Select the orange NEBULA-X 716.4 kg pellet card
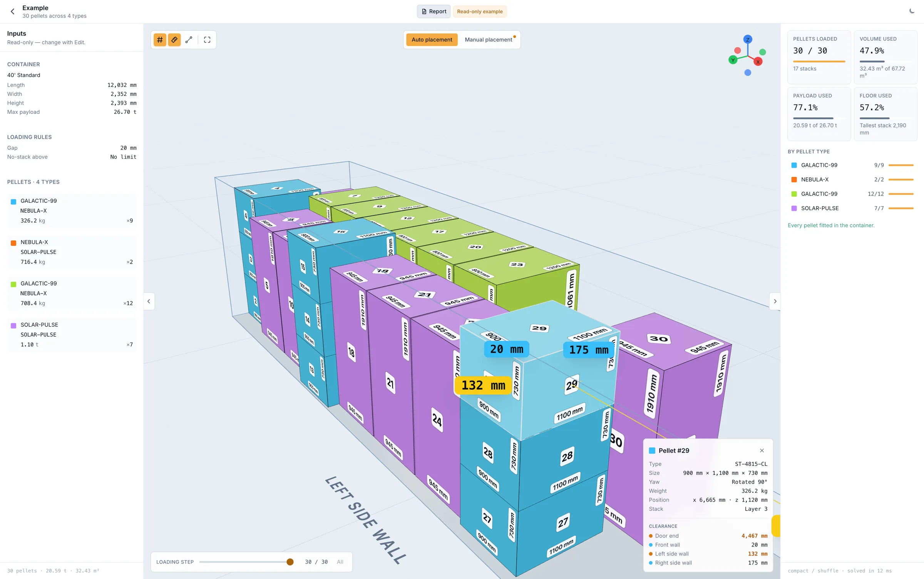 72,252
